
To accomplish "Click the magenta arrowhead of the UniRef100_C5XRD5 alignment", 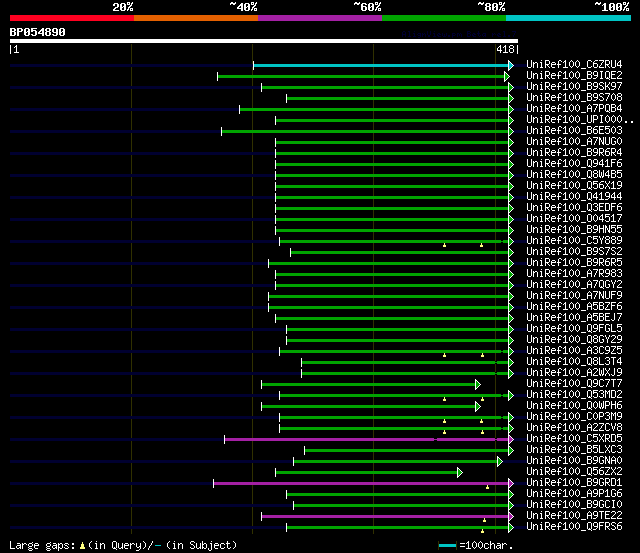I will pos(511,440).
